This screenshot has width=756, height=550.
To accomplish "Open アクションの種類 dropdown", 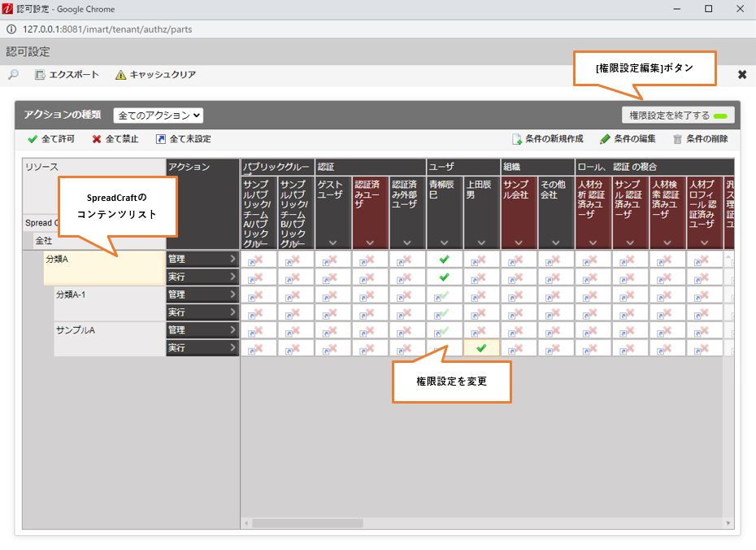I will pyautogui.click(x=158, y=116).
